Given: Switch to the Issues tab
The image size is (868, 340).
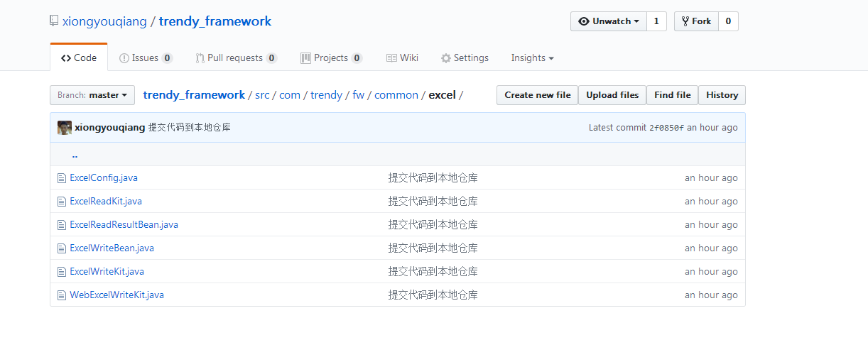Looking at the screenshot, I should pos(146,58).
